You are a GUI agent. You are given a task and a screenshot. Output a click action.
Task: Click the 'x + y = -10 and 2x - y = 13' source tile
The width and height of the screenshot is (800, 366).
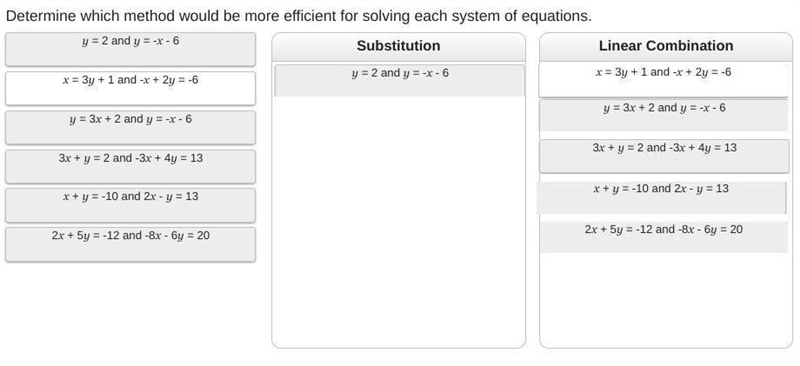pos(130,205)
